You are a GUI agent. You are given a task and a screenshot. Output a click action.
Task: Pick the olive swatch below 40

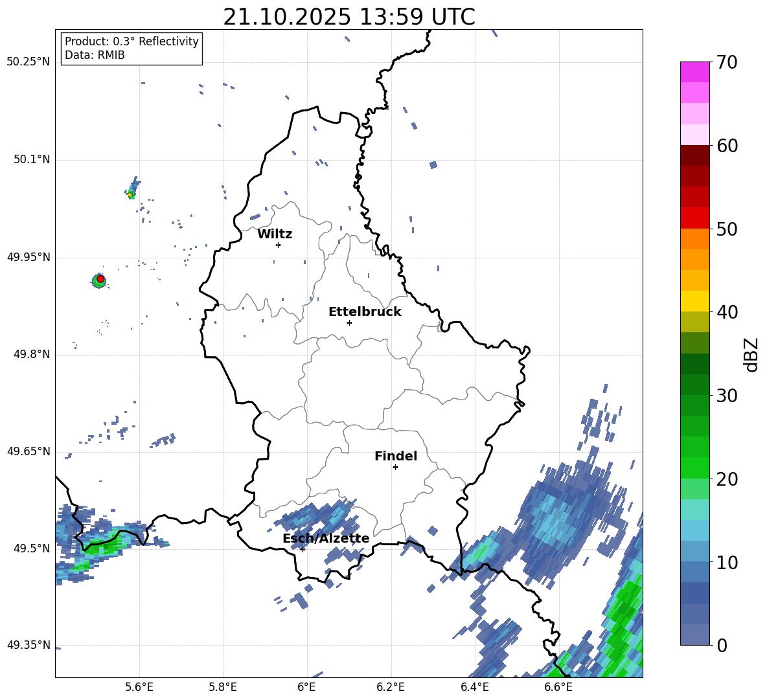click(x=694, y=322)
